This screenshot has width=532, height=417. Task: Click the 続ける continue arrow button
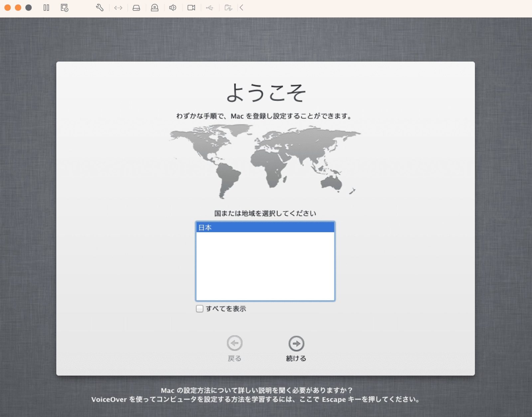click(296, 344)
